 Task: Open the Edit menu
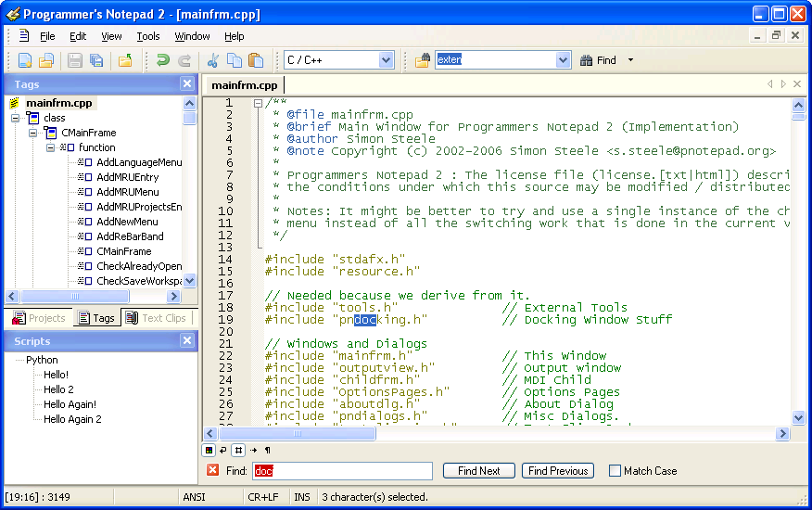(x=78, y=36)
